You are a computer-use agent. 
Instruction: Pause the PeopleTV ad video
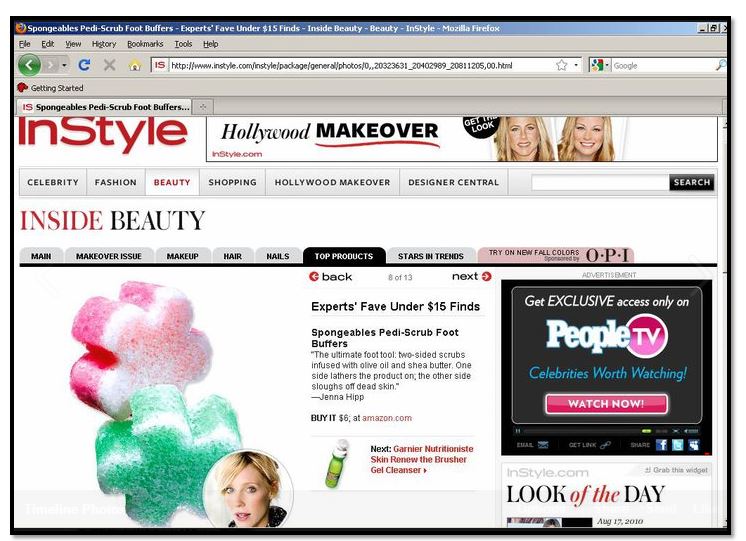click(x=518, y=431)
